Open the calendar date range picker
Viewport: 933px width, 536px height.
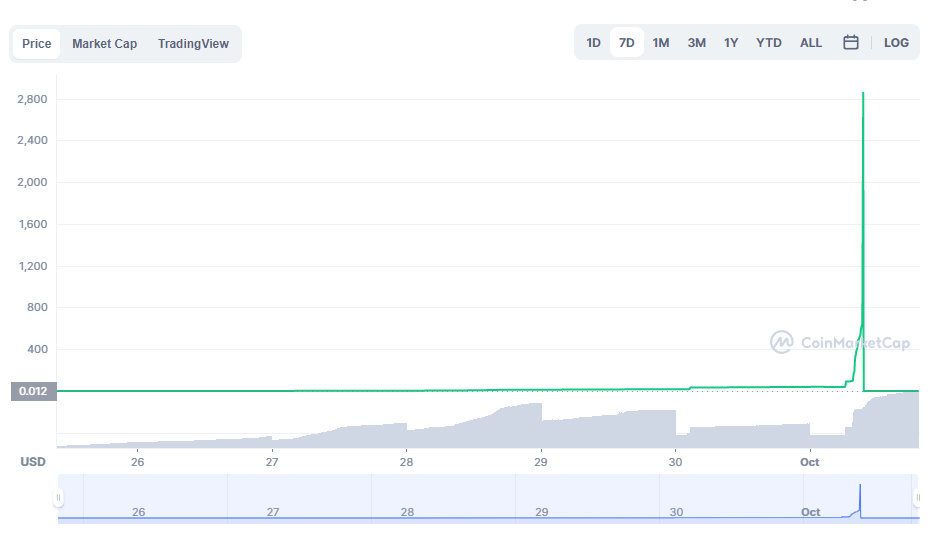coord(851,43)
